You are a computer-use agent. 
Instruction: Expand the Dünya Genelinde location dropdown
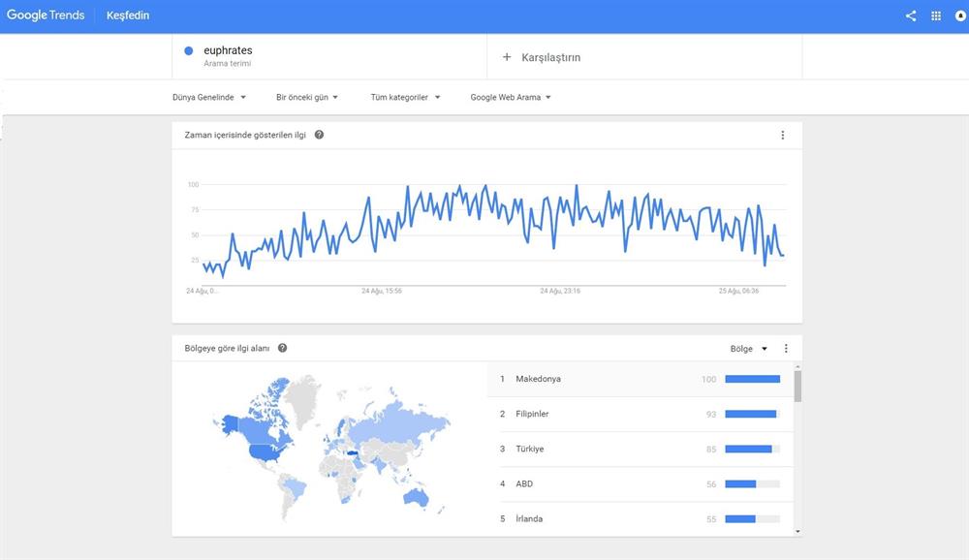coord(209,97)
